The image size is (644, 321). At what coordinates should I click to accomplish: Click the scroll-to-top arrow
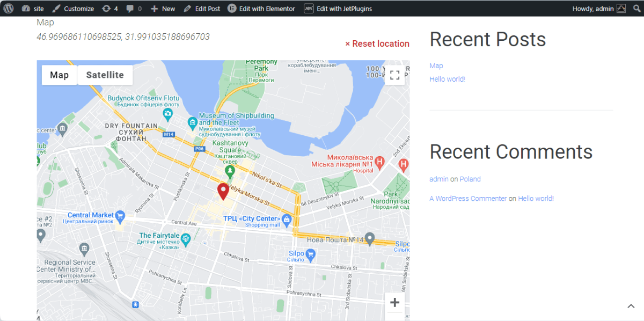(x=631, y=305)
